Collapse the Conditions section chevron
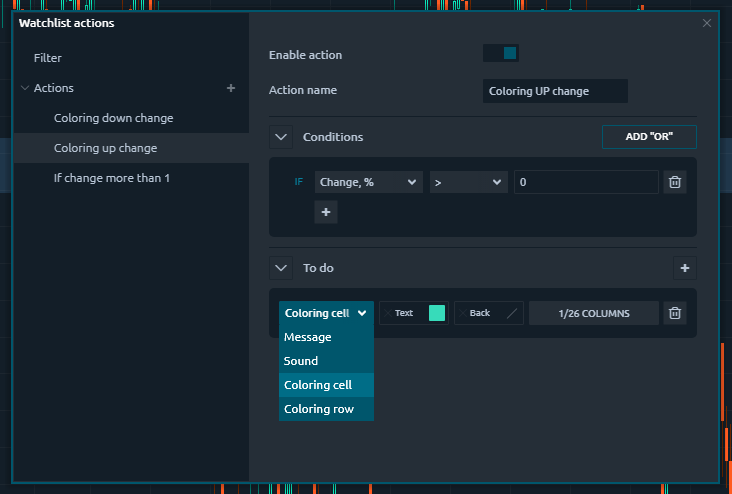This screenshot has width=732, height=494. point(281,137)
